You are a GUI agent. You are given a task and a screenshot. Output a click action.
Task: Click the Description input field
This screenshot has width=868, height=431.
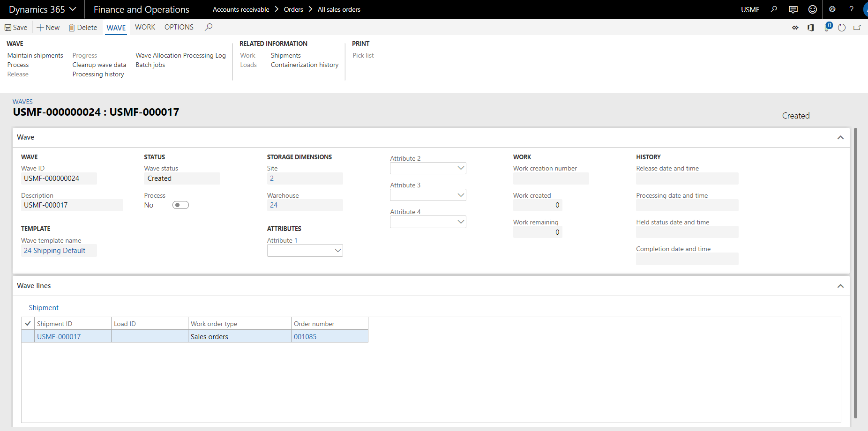[x=72, y=205]
